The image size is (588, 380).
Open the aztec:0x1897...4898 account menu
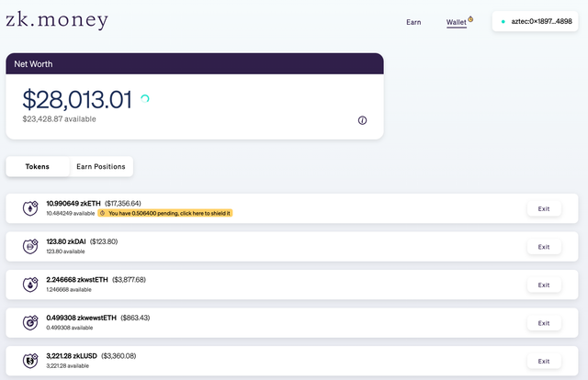click(x=535, y=21)
